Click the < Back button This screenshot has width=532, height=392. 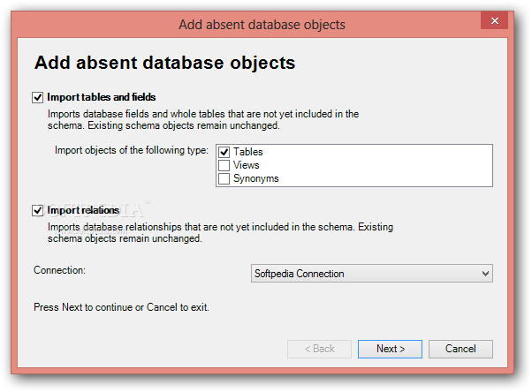point(319,349)
